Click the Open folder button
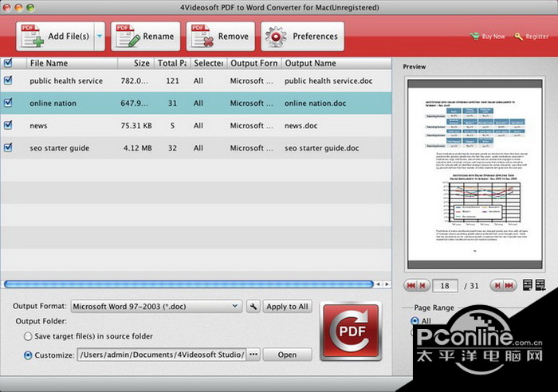Image resolution: width=558 pixels, height=392 pixels. (x=287, y=355)
